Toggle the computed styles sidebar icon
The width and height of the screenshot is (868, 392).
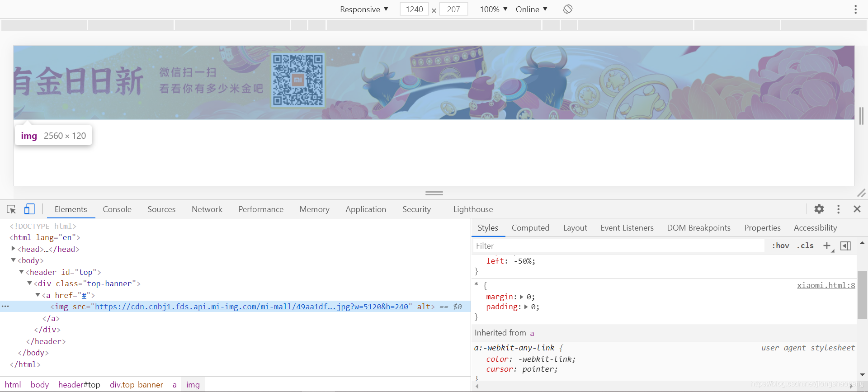[845, 246]
